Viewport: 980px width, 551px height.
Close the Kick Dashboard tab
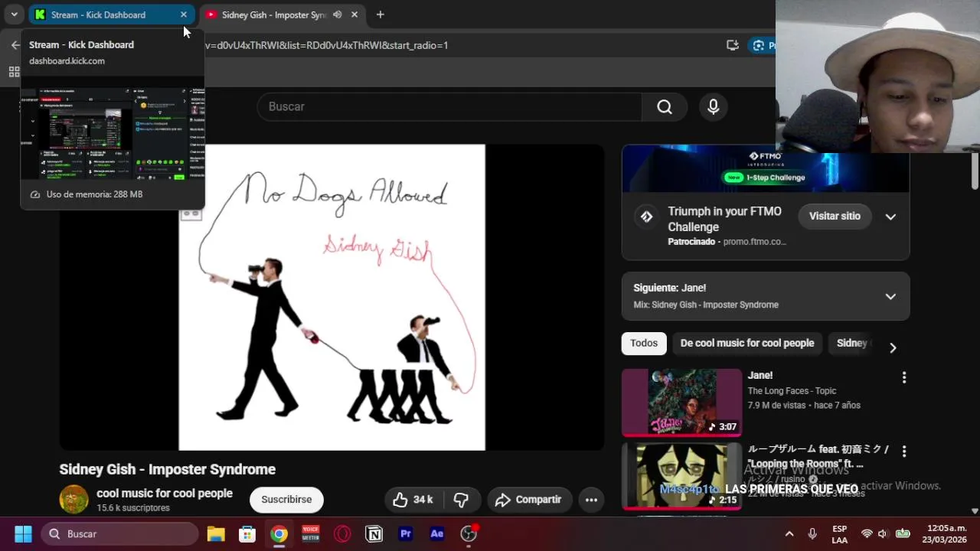pyautogui.click(x=184, y=15)
